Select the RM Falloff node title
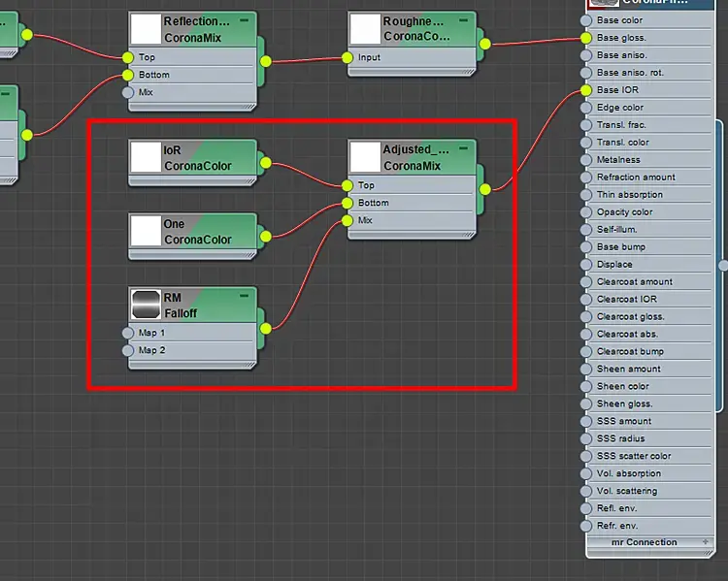This screenshot has height=581, width=728. pos(181,306)
